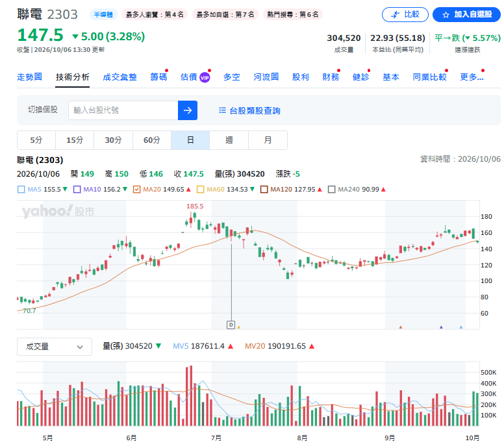
Task: Enable the MA10 moving average checkbox
Action: [x=77, y=190]
